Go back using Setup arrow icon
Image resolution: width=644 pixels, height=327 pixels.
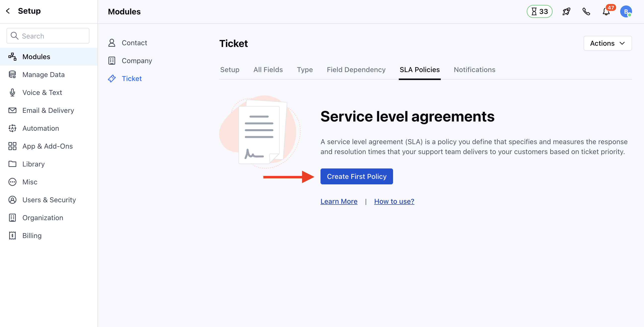tap(8, 11)
